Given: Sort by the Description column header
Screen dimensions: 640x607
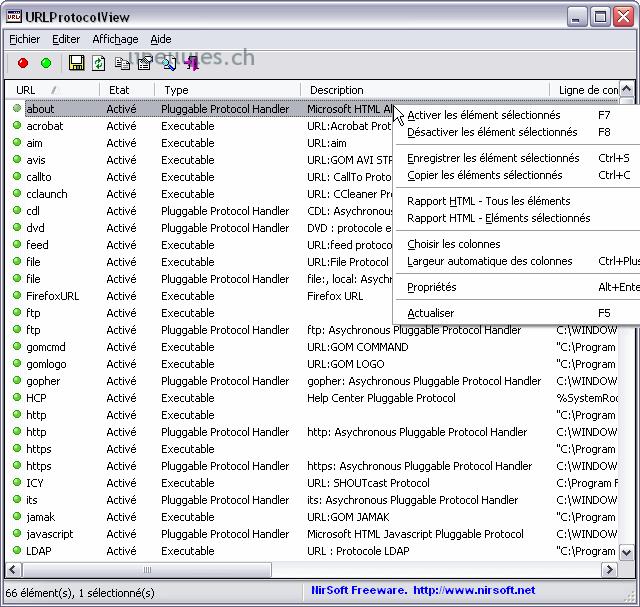Looking at the screenshot, I should (424, 90).
